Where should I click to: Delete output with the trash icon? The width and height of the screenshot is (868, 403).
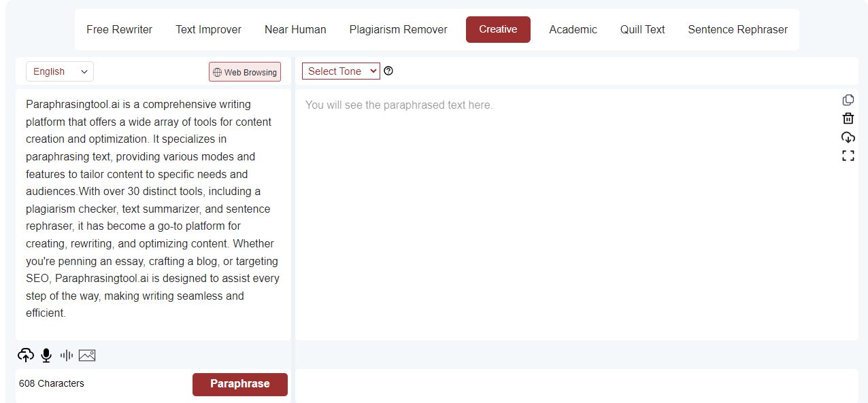(848, 118)
